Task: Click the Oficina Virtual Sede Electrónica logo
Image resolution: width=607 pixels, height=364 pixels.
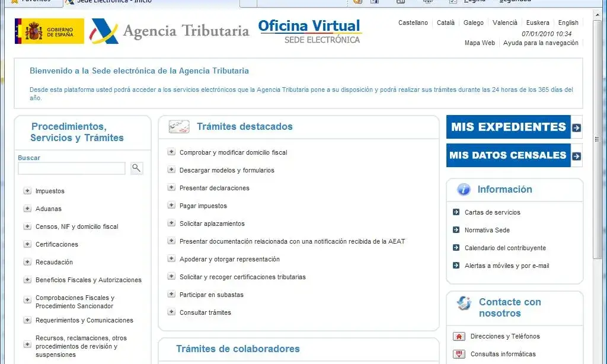Action: tap(309, 31)
